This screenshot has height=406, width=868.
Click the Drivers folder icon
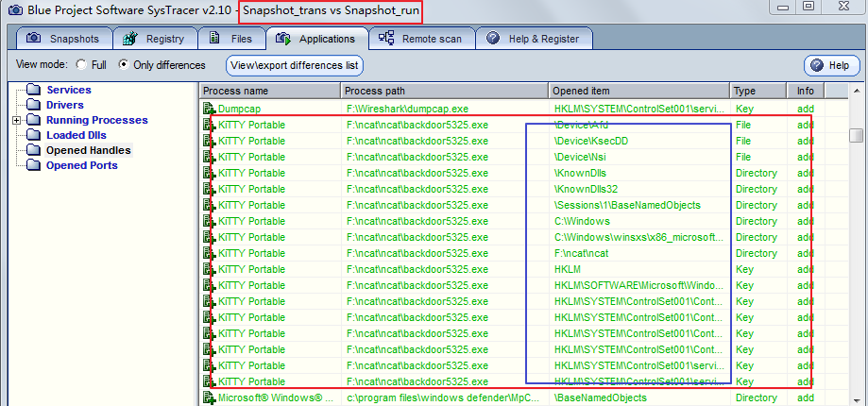(34, 105)
